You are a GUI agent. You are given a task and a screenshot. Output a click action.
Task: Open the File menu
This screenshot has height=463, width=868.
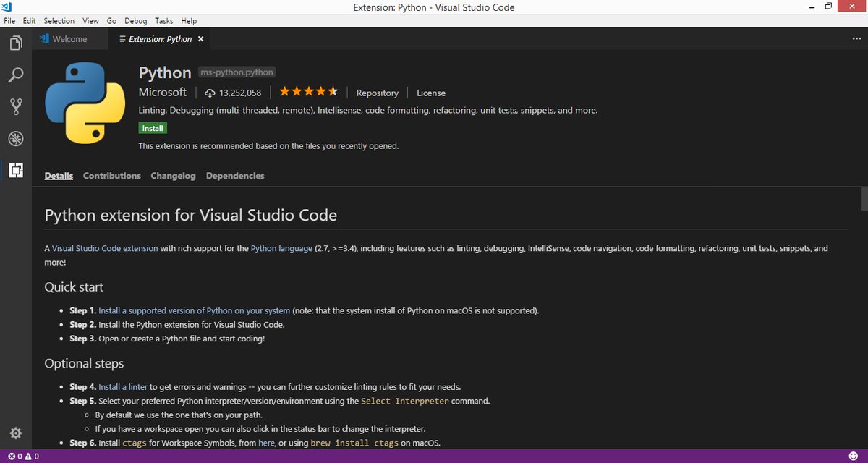click(x=9, y=21)
